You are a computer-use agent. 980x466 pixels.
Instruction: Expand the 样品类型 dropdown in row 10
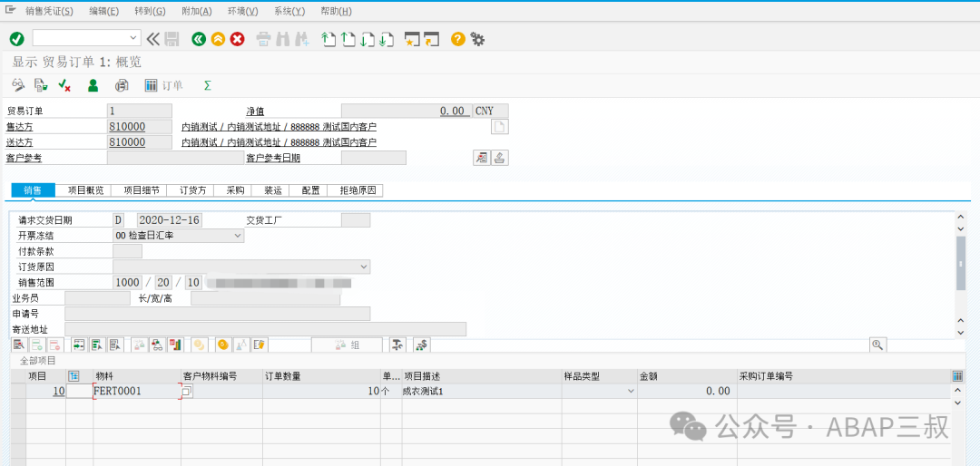(x=630, y=391)
